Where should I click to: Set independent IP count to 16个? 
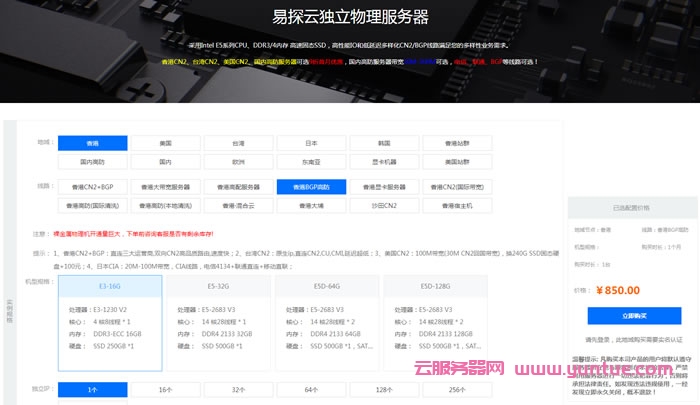pyautogui.click(x=165, y=388)
